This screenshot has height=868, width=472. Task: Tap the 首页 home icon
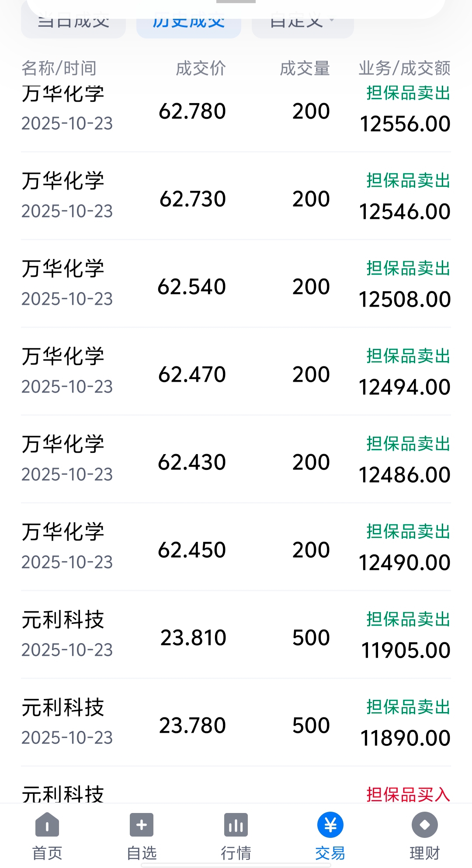pyautogui.click(x=47, y=825)
